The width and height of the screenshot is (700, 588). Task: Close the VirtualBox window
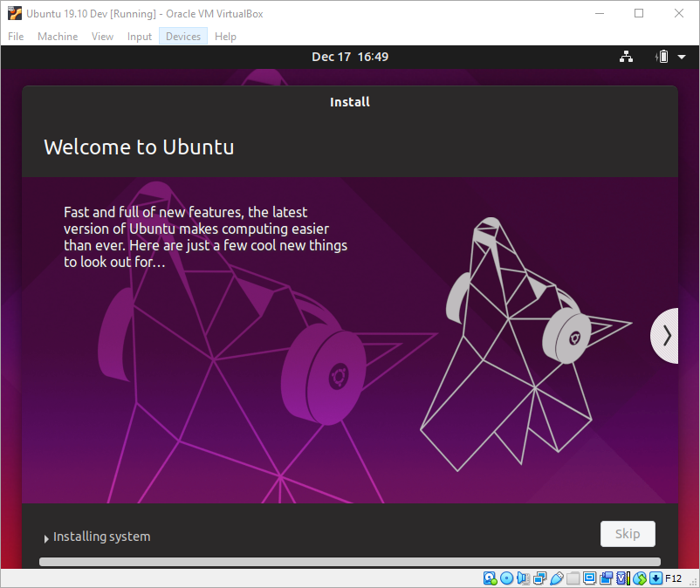pyautogui.click(x=678, y=13)
